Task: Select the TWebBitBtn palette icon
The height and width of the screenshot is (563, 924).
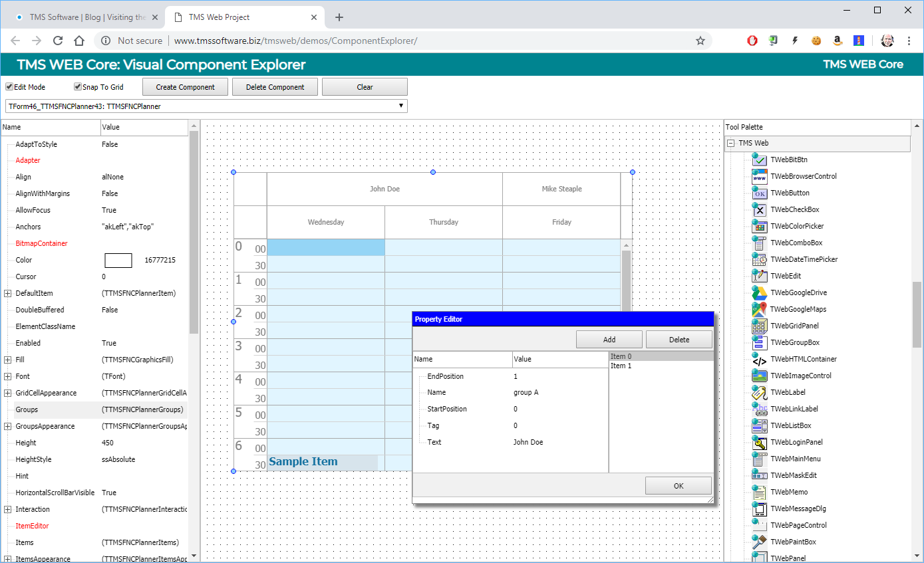Action: coord(759,160)
